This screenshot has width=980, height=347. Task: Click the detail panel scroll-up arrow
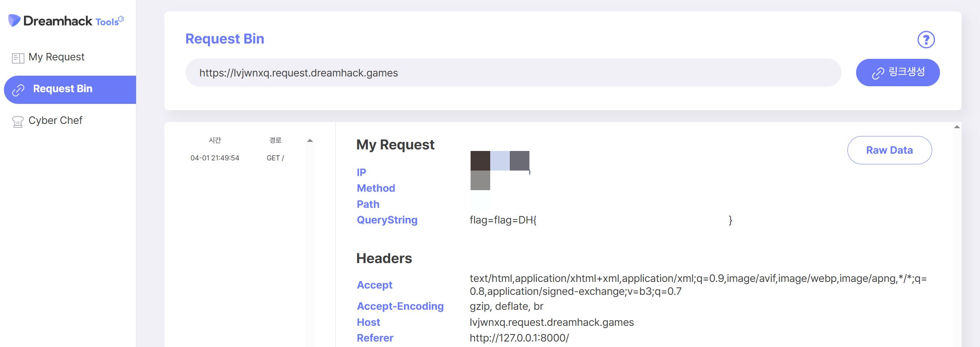(x=957, y=127)
